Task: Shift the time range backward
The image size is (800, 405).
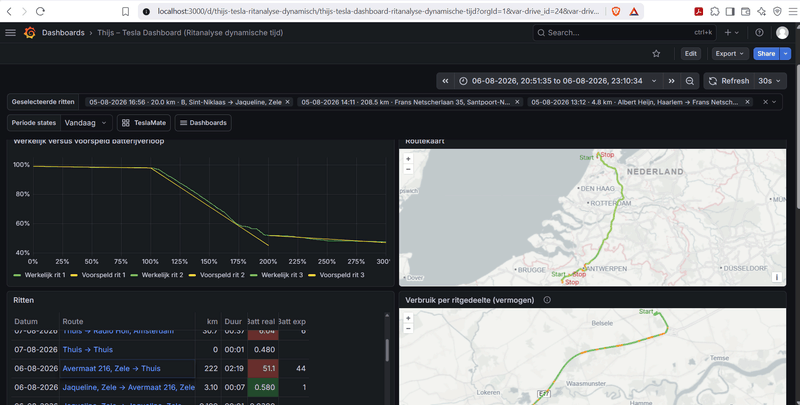Action: pos(445,81)
